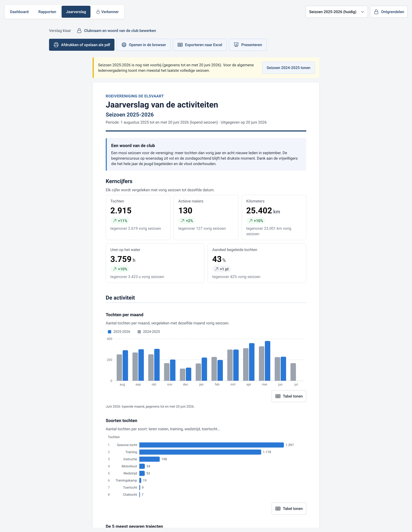This screenshot has height=532, width=412.
Task: Click the presentation screen icon on Presenteren
Action: click(x=236, y=45)
